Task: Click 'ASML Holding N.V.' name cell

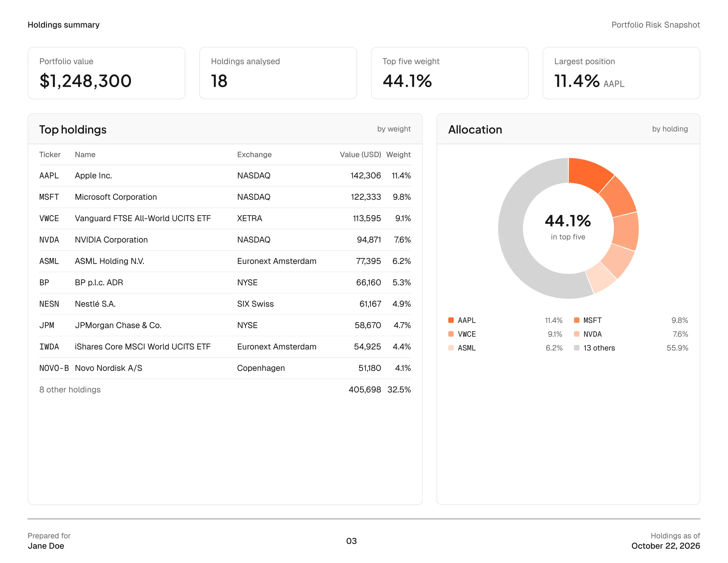Action: pos(109,261)
